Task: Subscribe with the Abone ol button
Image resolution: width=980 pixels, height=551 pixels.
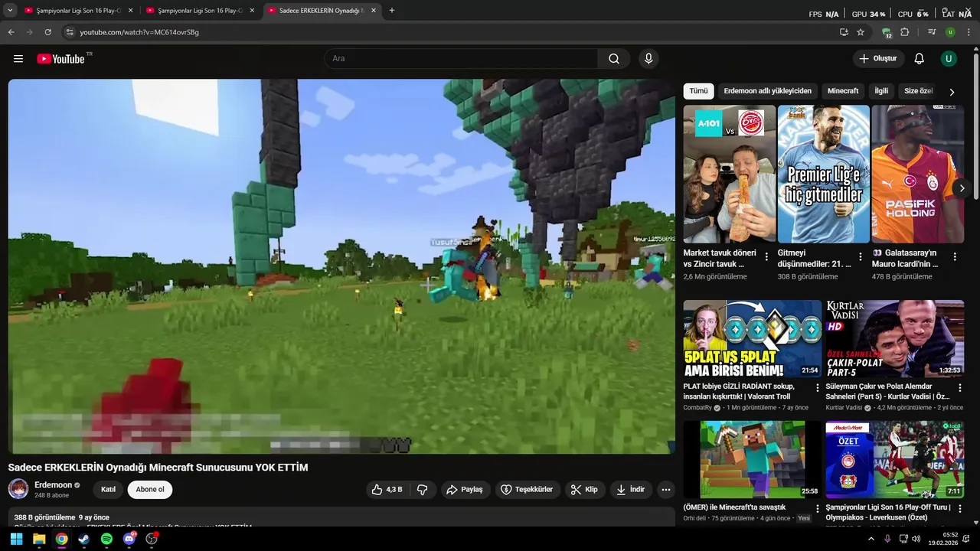Action: (150, 490)
